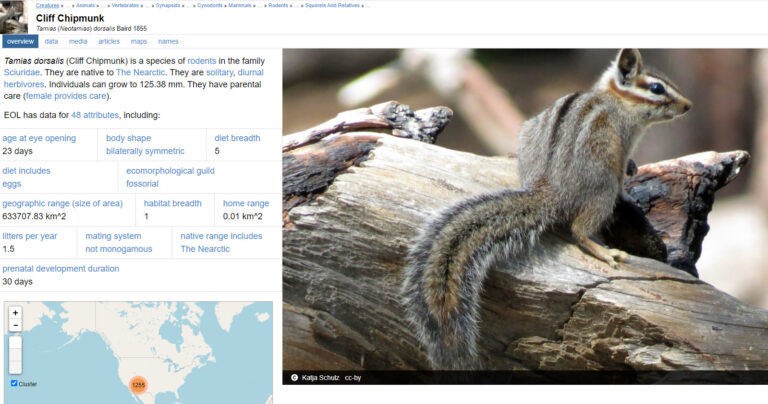Click the copyright icon beside Katja Schulz
The width and height of the screenshot is (768, 404).
[294, 378]
